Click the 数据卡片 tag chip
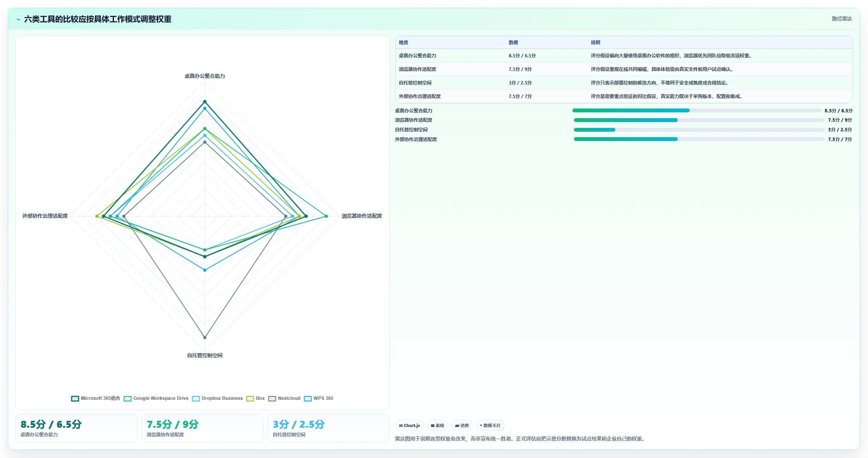The image size is (868, 458). (x=490, y=425)
